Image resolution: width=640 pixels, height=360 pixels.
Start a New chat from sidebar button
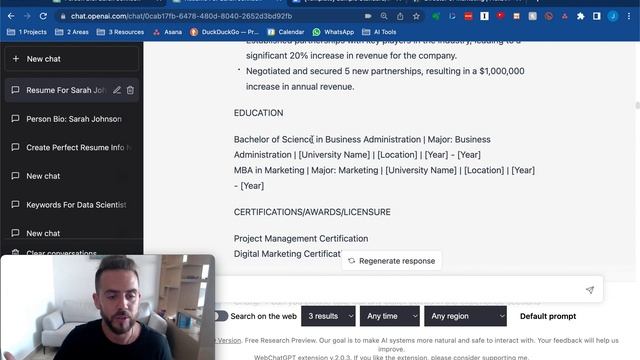(71, 59)
